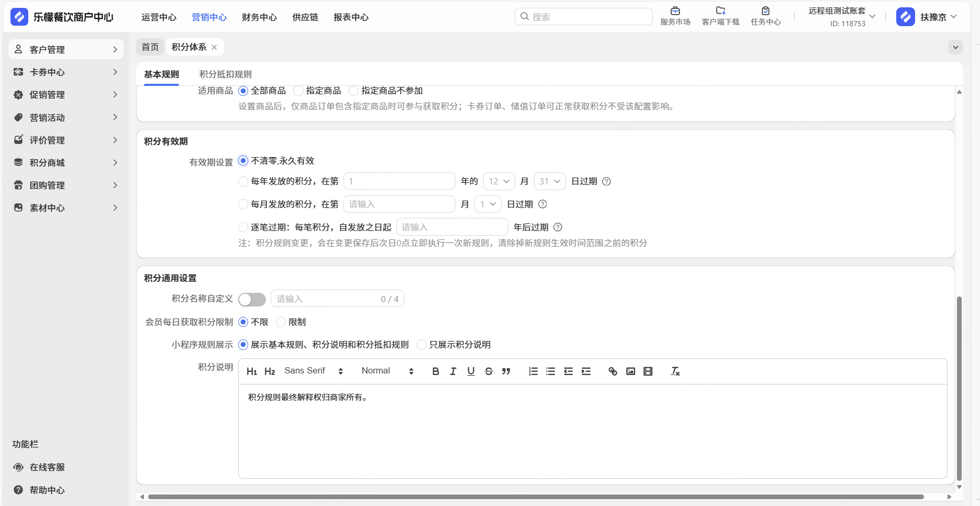This screenshot has height=506, width=980.
Task: Open the month dropdown showing 12
Action: click(x=499, y=181)
